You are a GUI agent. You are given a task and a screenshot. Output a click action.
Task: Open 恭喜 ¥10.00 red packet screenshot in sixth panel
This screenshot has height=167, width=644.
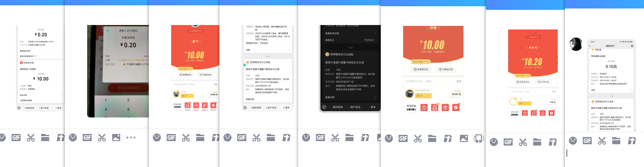(433, 69)
